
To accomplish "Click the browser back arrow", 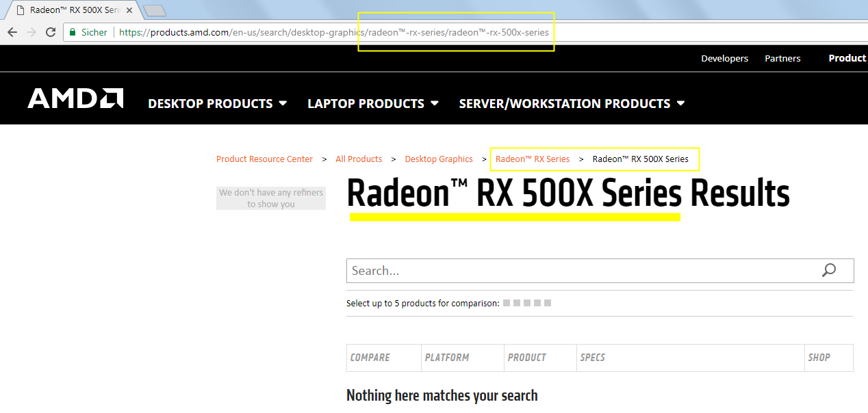I will click(12, 32).
